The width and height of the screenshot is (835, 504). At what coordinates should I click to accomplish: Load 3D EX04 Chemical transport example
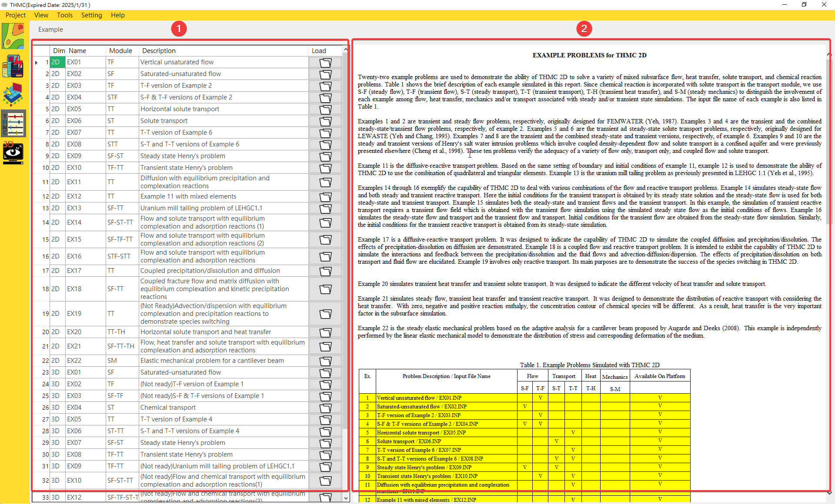[x=325, y=408]
